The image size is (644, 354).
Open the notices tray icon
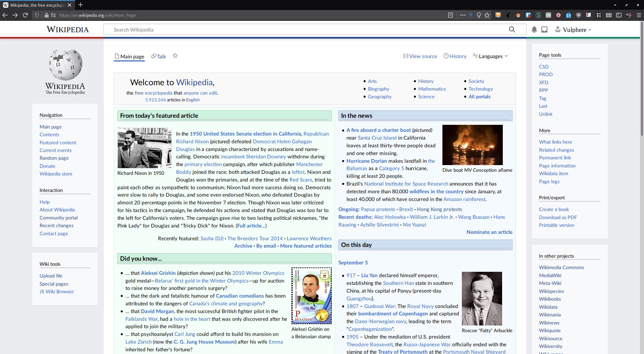pyautogui.click(x=544, y=30)
